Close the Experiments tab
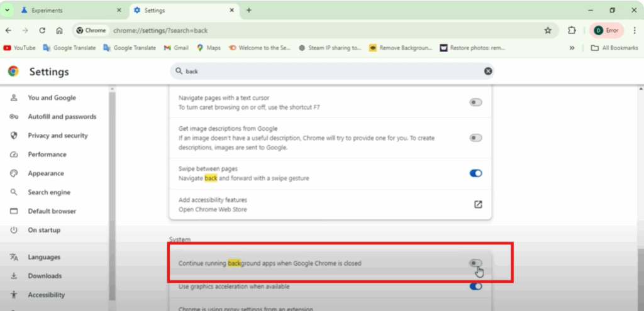 (119, 10)
